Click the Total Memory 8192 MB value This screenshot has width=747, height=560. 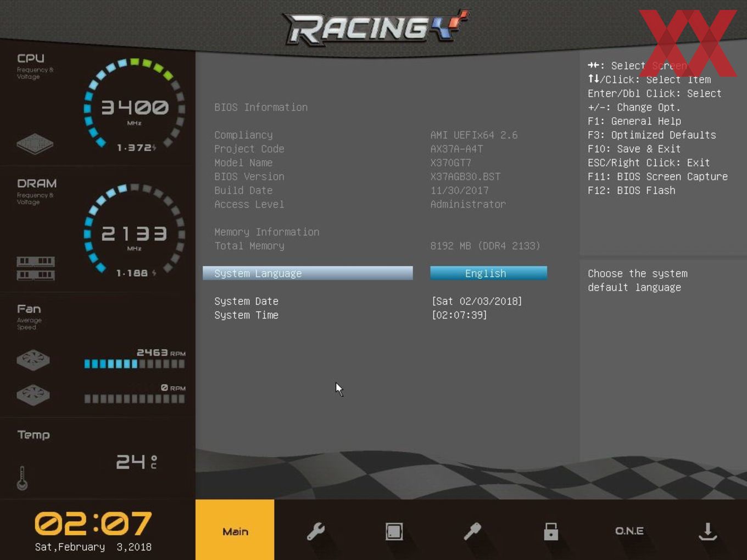(485, 246)
